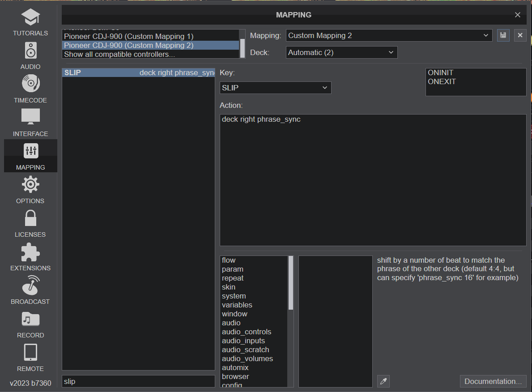The image size is (532, 392).
Task: Select the audio action category
Action: [254, 323]
